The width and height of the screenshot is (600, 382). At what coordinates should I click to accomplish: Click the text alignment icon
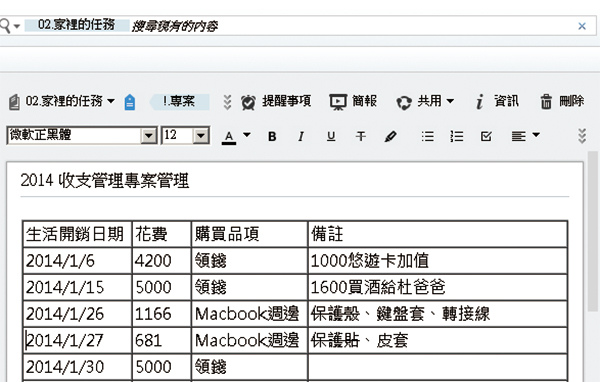518,136
